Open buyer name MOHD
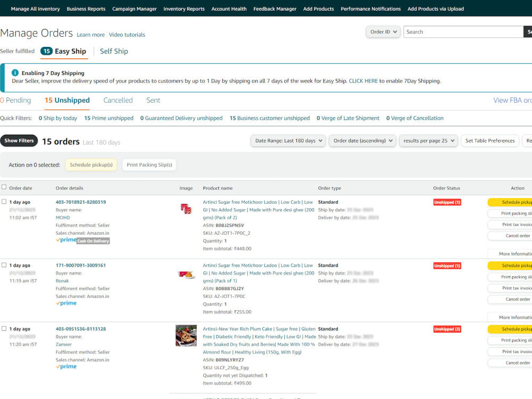The width and height of the screenshot is (532, 399). point(63,218)
